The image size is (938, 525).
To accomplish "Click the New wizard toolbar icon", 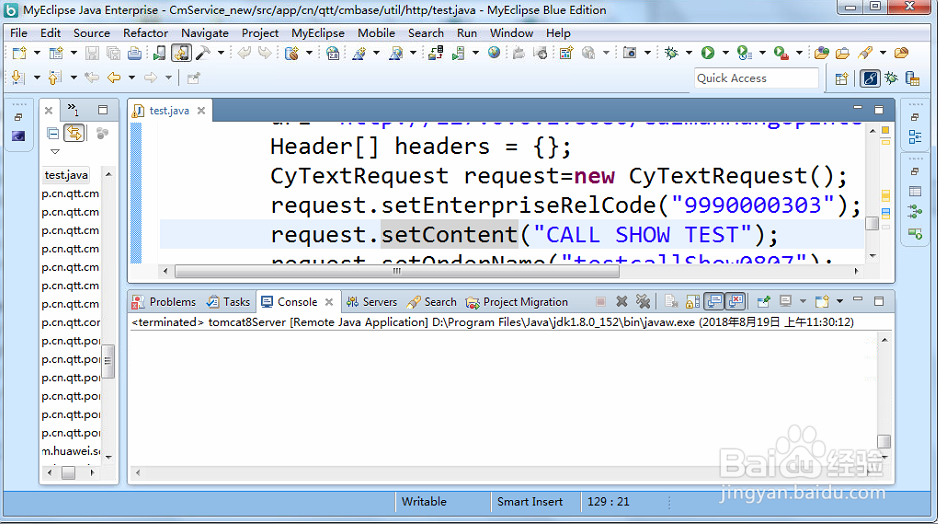I will pos(19,53).
